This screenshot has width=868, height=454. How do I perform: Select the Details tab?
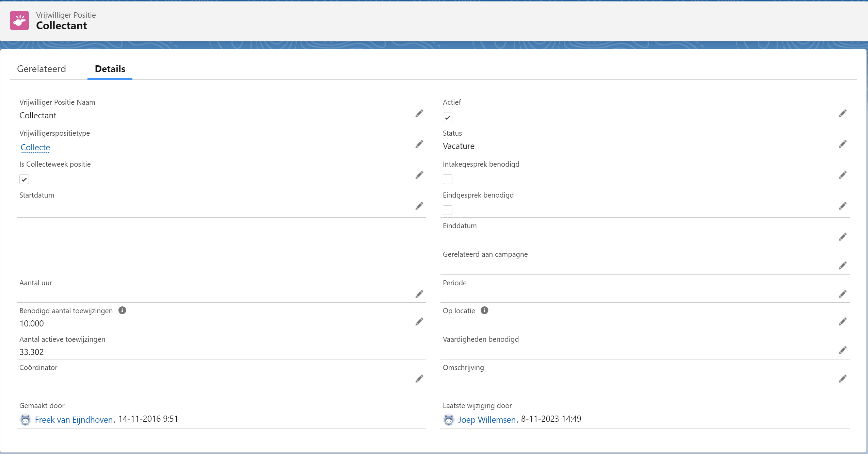pyautogui.click(x=110, y=69)
